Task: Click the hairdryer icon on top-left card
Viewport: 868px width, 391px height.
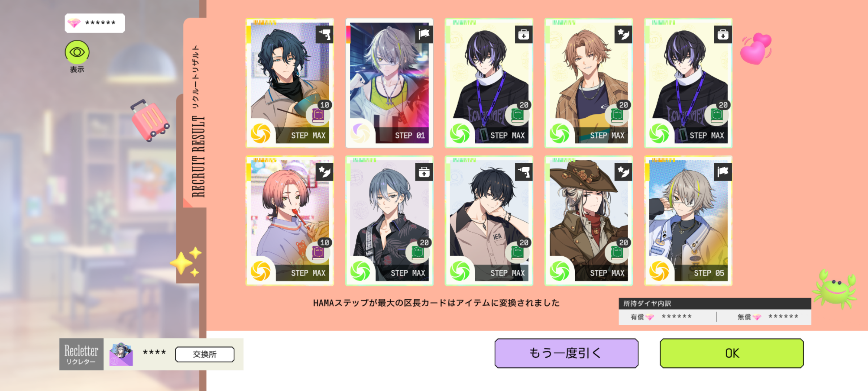Action: (324, 34)
